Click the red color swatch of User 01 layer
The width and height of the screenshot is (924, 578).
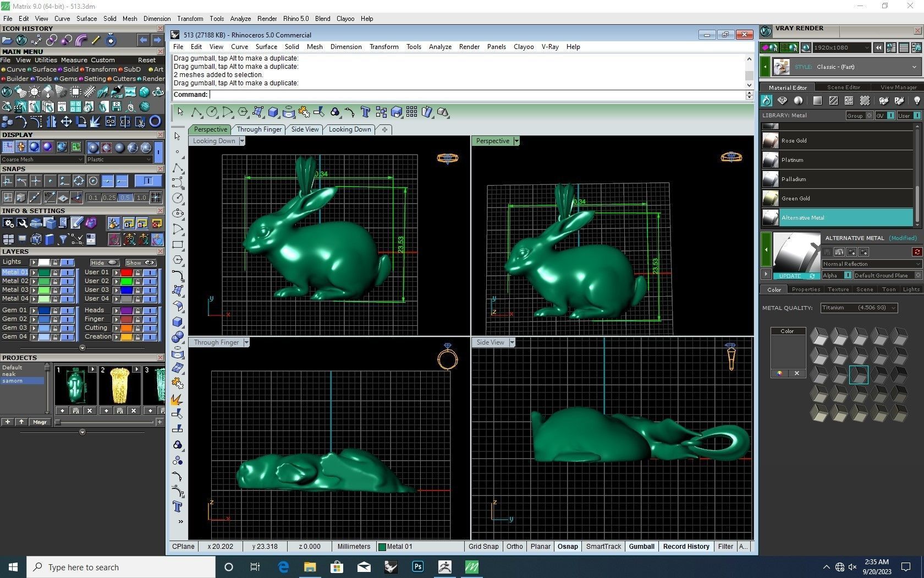point(127,272)
